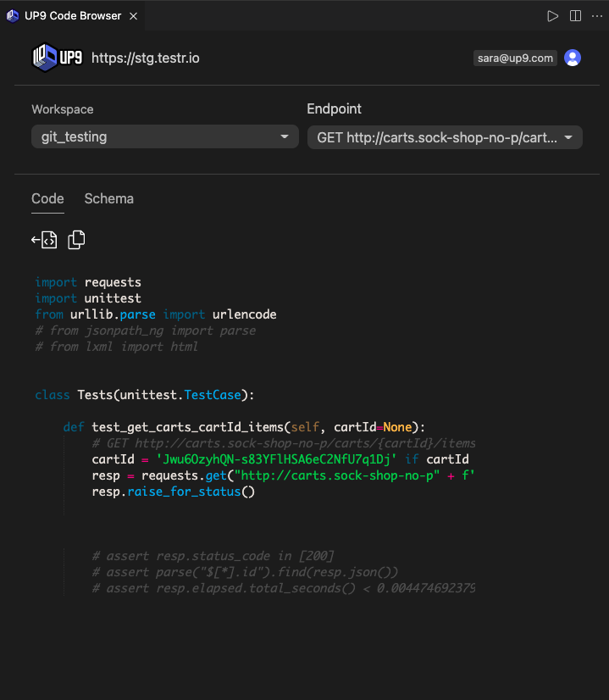Click the https://stg.testr.io URL text
This screenshot has width=609, height=700.
coord(146,58)
